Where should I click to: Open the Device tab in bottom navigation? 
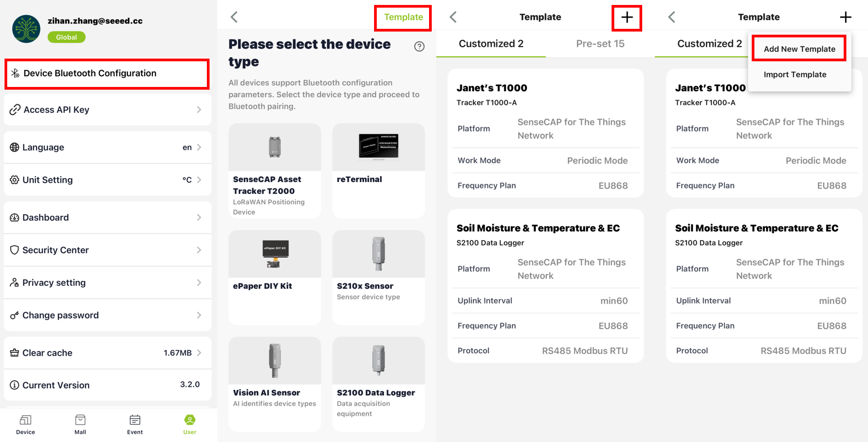pyautogui.click(x=26, y=424)
